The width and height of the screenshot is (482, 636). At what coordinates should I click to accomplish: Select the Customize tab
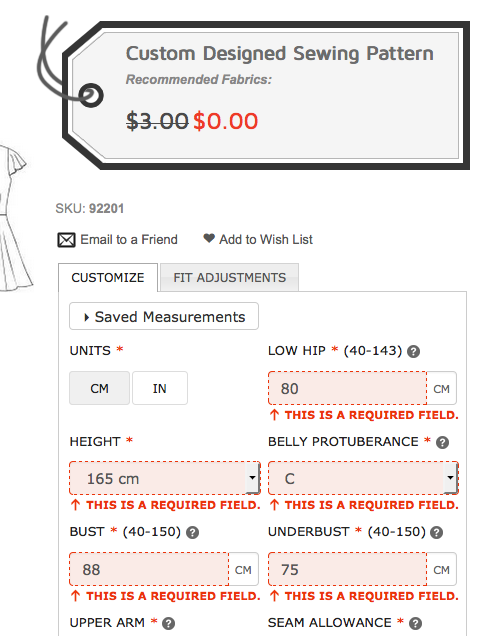click(108, 277)
